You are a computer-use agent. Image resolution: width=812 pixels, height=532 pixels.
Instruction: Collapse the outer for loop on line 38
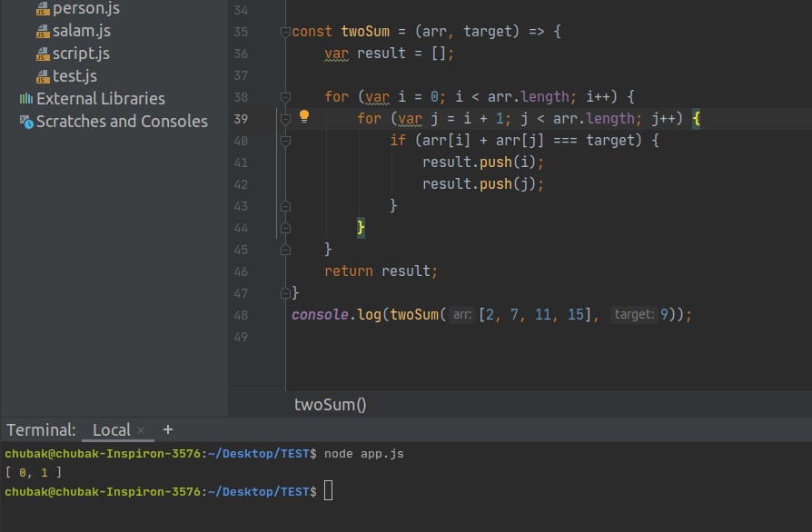(285, 97)
